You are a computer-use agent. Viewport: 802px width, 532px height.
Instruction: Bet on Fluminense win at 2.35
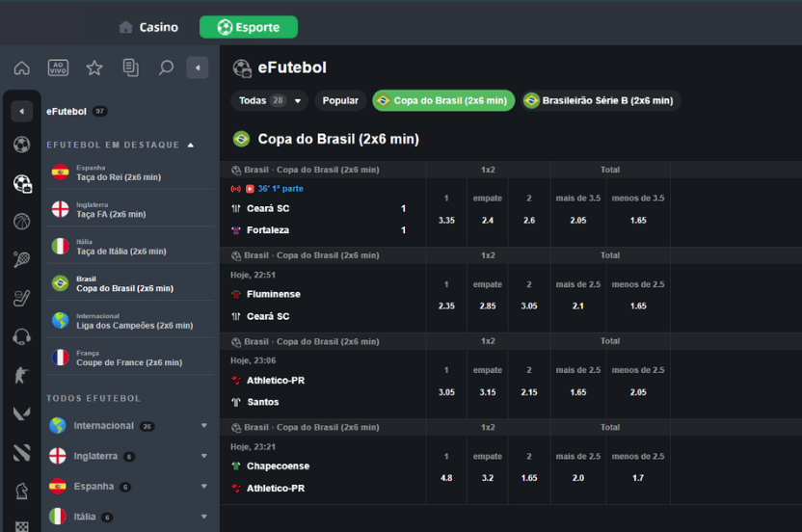click(x=446, y=306)
